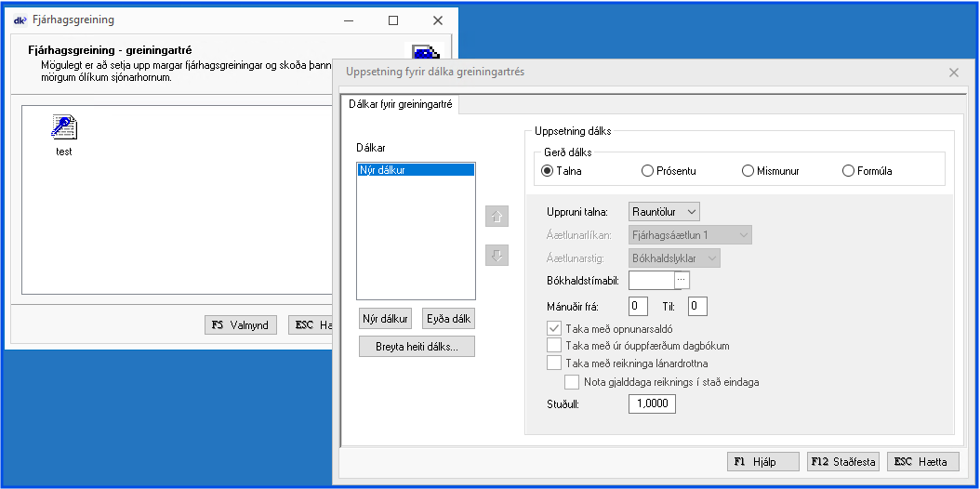Viewport: 980px width, 489px height.
Task: Select the Prósentu radio button
Action: tap(648, 171)
